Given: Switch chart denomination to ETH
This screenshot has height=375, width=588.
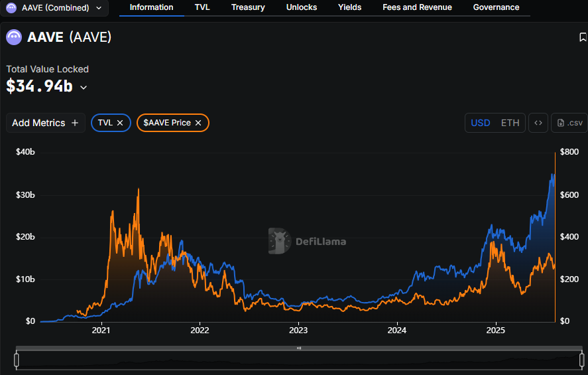Looking at the screenshot, I should (510, 123).
